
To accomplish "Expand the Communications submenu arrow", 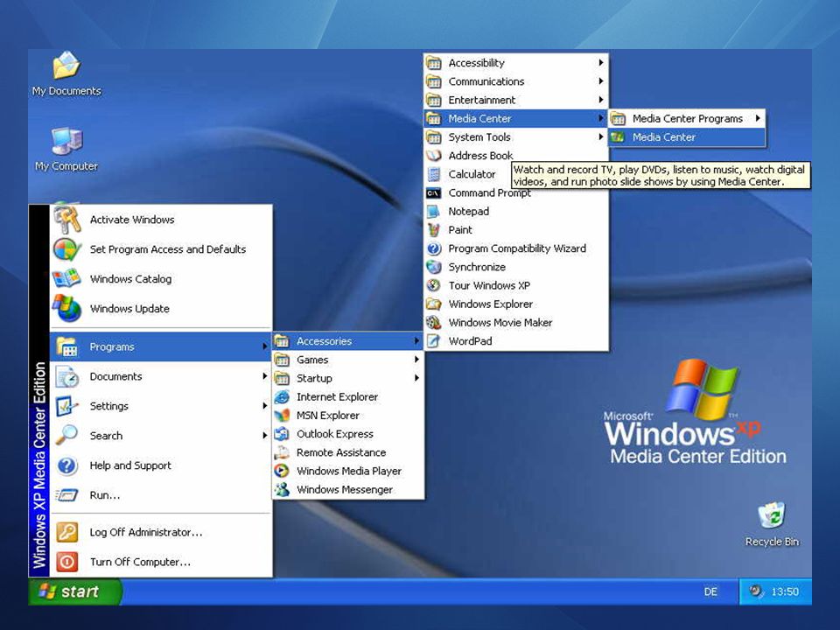I will tap(601, 81).
